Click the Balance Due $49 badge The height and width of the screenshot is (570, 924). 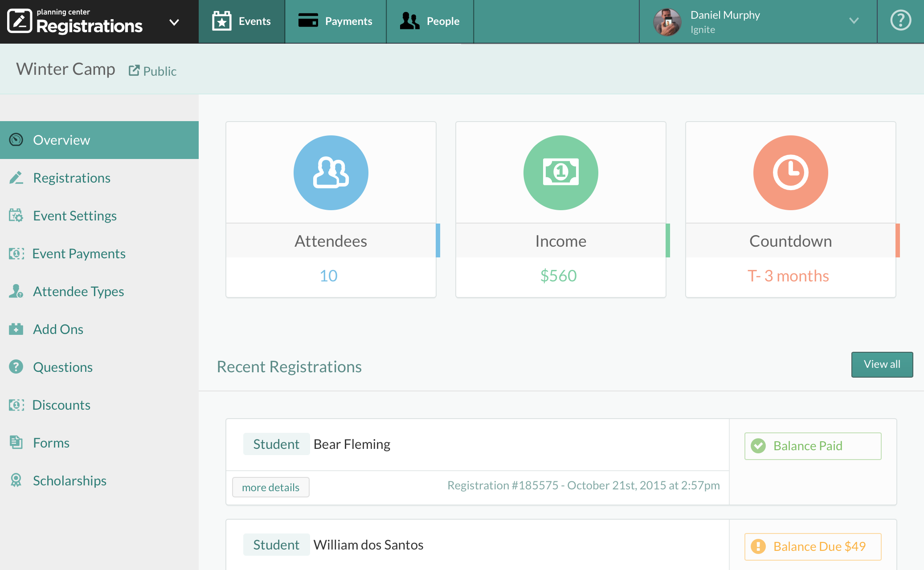click(x=813, y=546)
